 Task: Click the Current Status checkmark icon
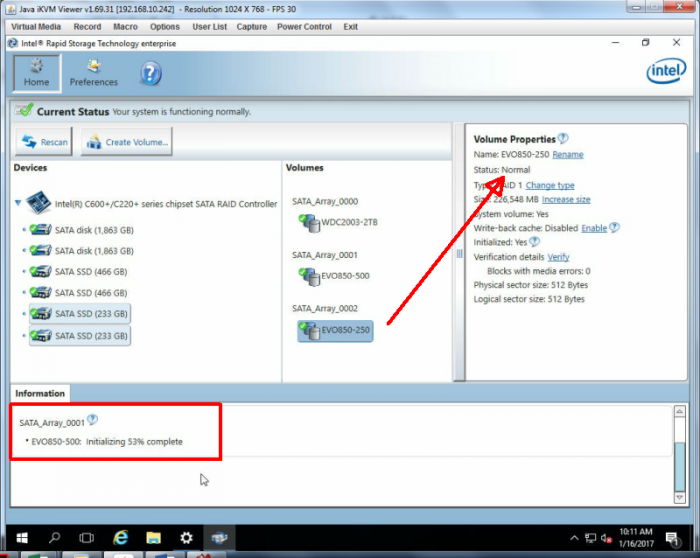coord(24,110)
